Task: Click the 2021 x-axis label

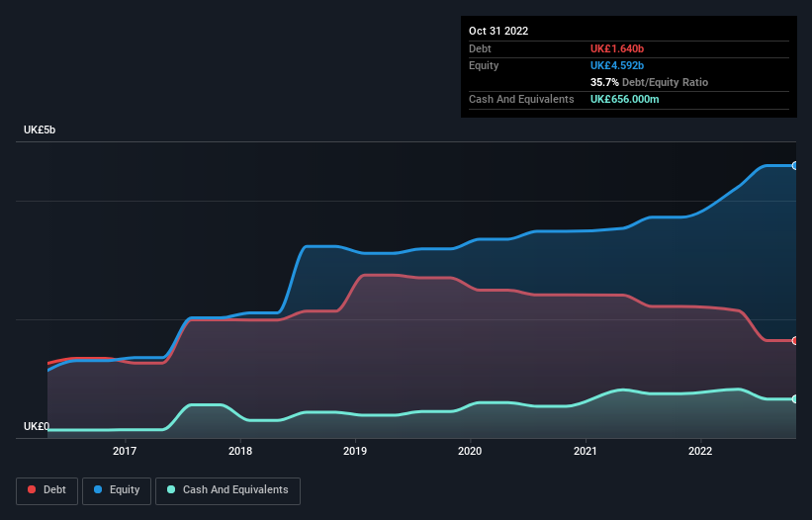Action: click(586, 451)
